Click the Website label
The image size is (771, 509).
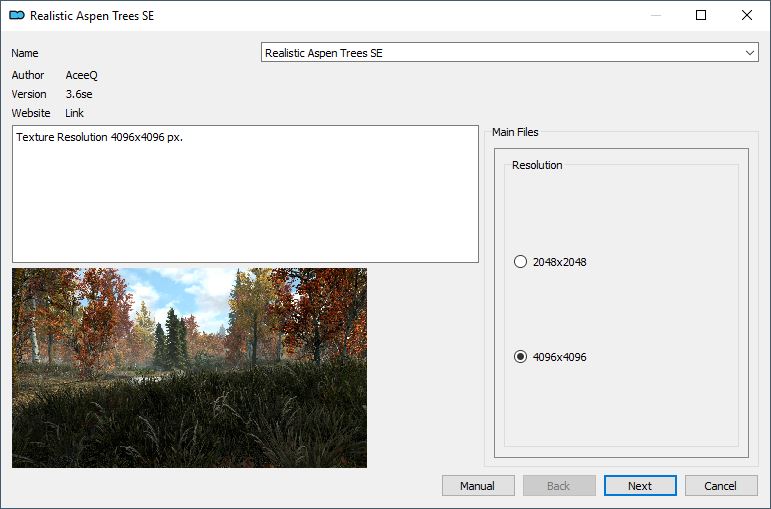[x=31, y=113]
